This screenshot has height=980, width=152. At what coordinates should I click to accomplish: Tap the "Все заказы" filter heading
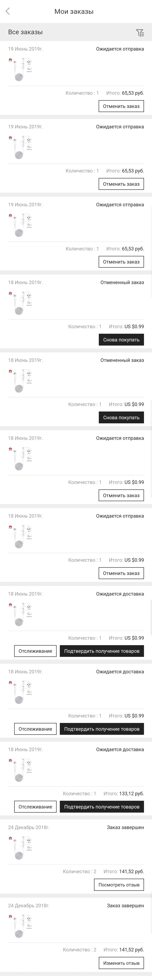coord(25,32)
